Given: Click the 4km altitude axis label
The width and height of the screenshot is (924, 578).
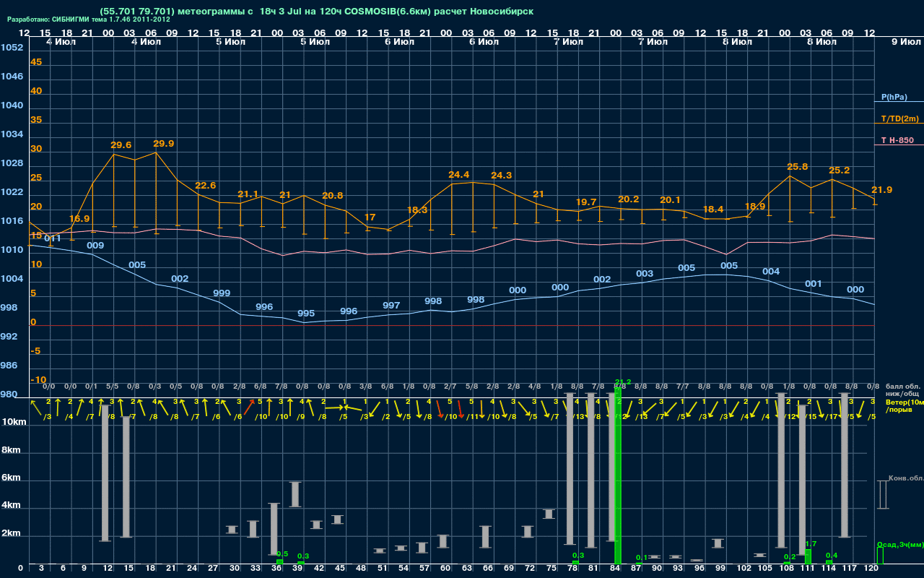Looking at the screenshot, I should [12, 506].
